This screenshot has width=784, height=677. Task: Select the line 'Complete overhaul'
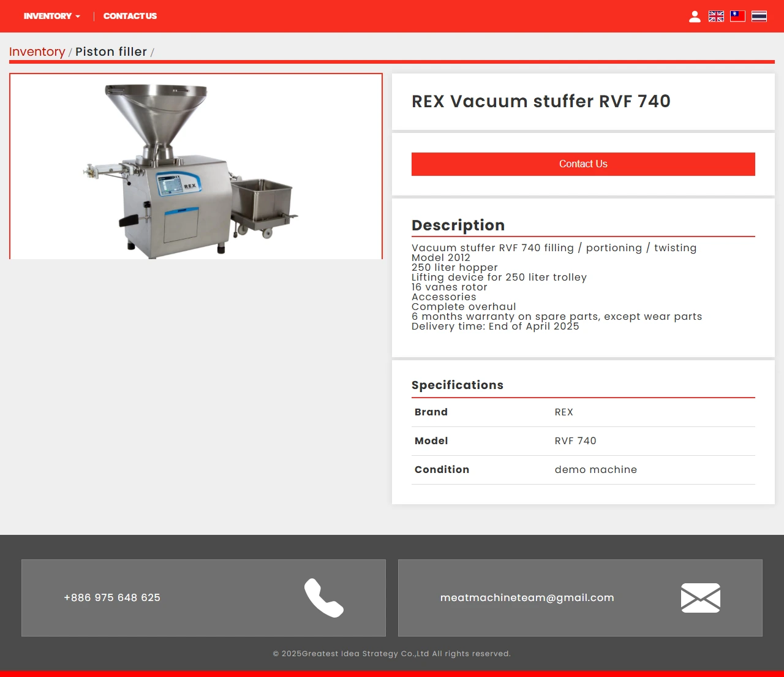coord(464,307)
